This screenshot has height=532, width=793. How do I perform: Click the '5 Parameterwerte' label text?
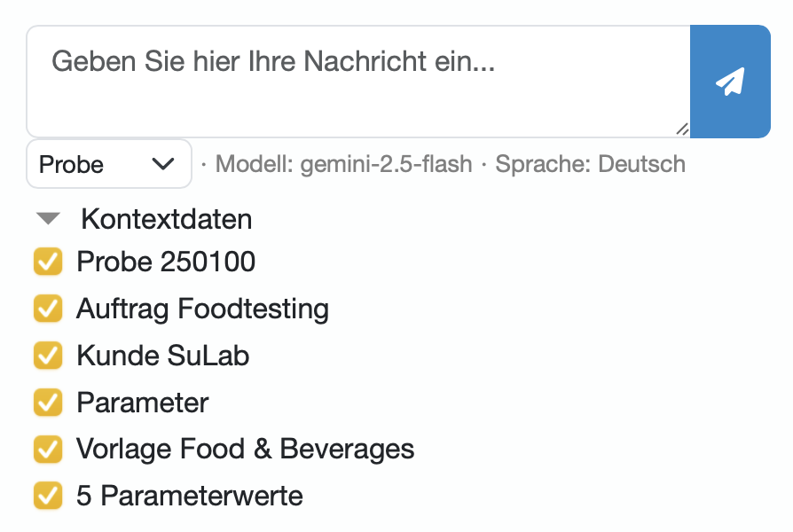(190, 496)
